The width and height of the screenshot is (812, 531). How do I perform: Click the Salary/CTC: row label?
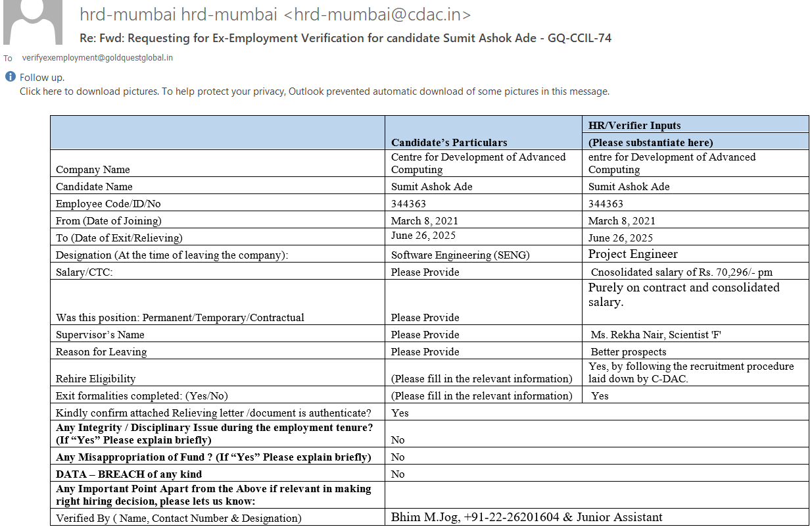[84, 272]
